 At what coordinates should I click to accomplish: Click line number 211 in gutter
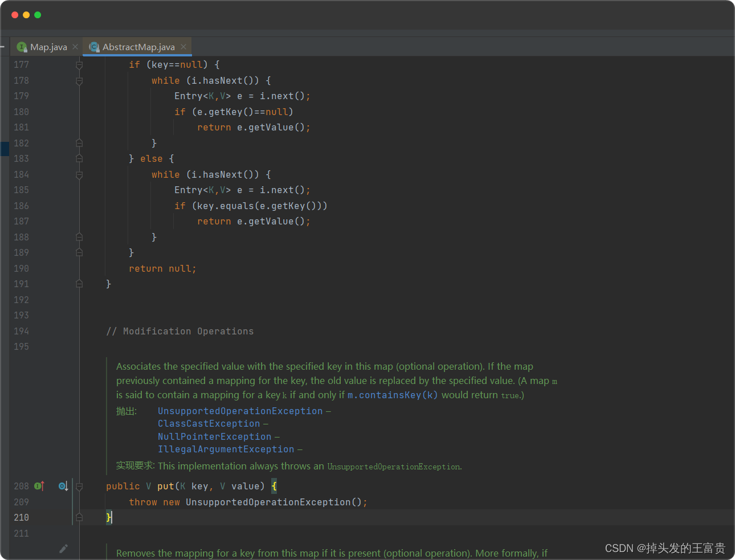(x=21, y=533)
